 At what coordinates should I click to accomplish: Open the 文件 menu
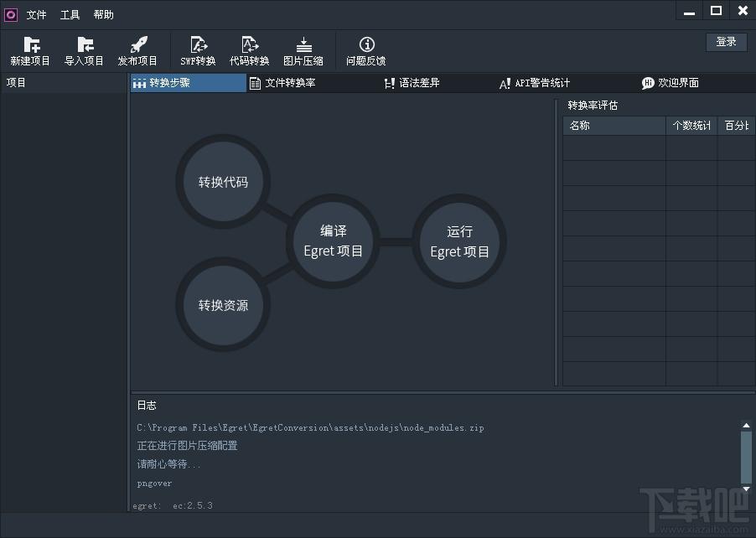click(36, 15)
